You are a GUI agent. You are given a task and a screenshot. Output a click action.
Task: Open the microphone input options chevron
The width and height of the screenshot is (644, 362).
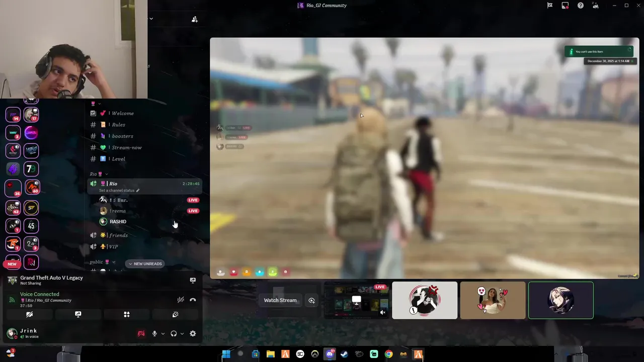coord(163,333)
